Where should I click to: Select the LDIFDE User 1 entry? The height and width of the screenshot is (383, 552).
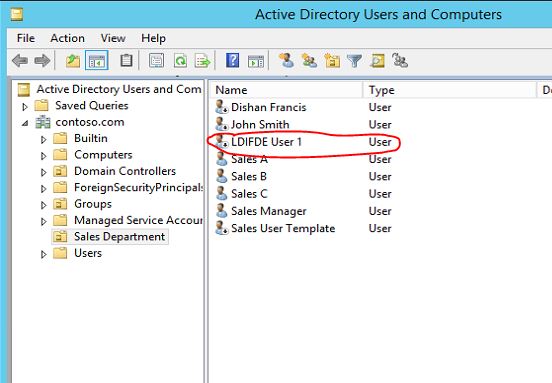[x=266, y=142]
